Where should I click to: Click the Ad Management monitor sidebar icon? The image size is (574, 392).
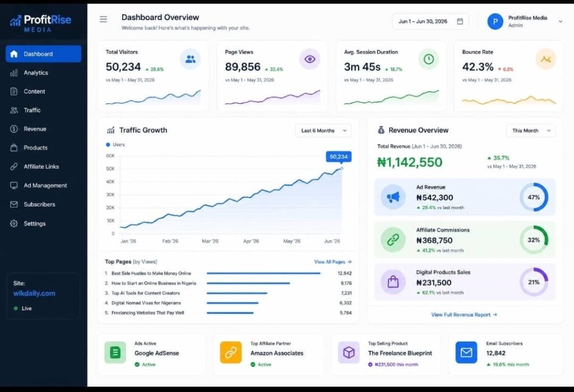point(14,186)
